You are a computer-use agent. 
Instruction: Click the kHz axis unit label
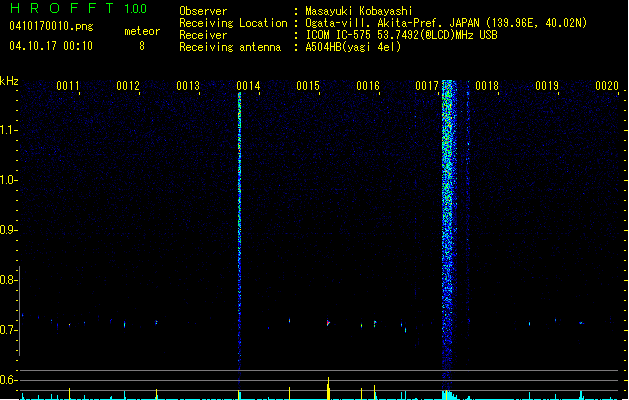(x=9, y=81)
